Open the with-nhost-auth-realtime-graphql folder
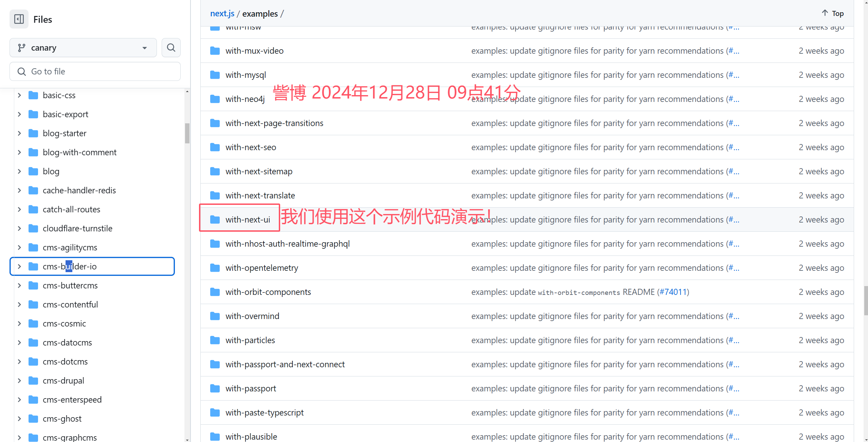The height and width of the screenshot is (442, 868). coord(288,244)
